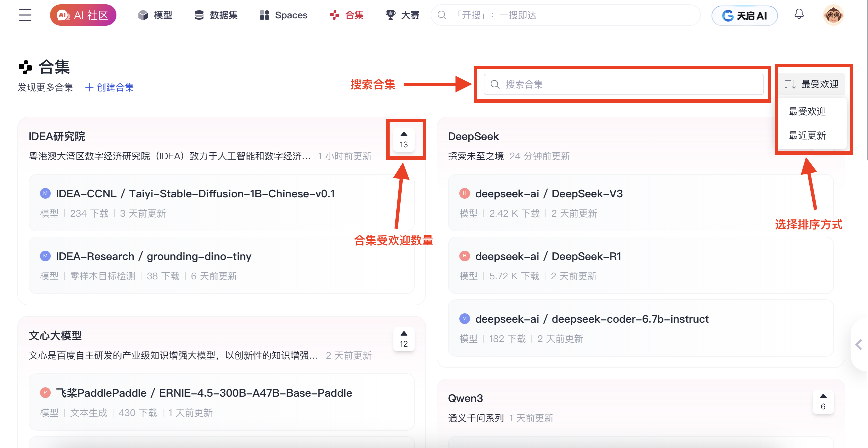
Task: Click magnifier icon in 搜索合集 box
Action: (x=495, y=84)
